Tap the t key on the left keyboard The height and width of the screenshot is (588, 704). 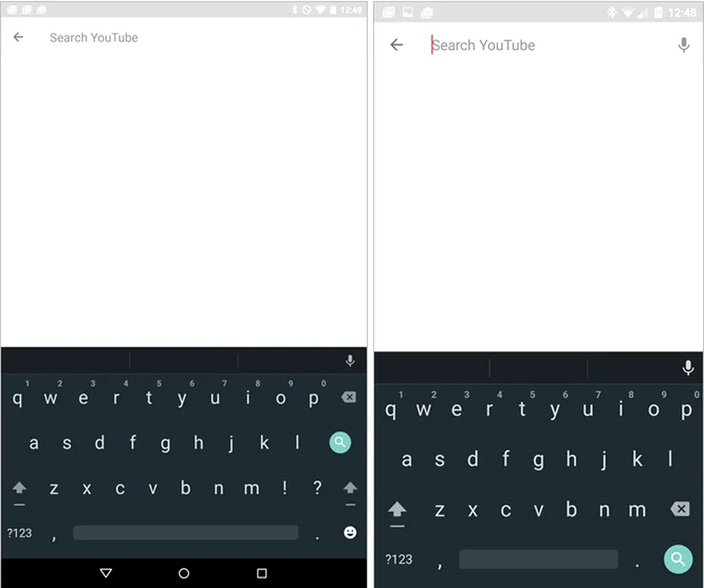coord(149,398)
